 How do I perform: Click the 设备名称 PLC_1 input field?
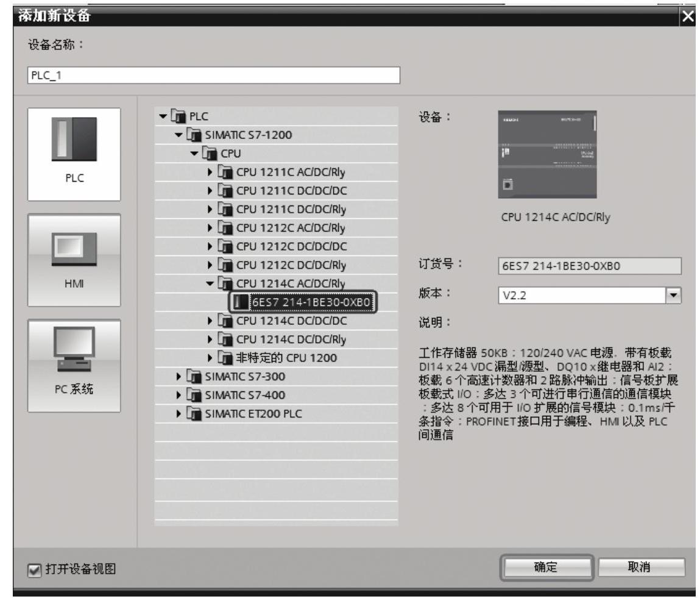(x=213, y=75)
